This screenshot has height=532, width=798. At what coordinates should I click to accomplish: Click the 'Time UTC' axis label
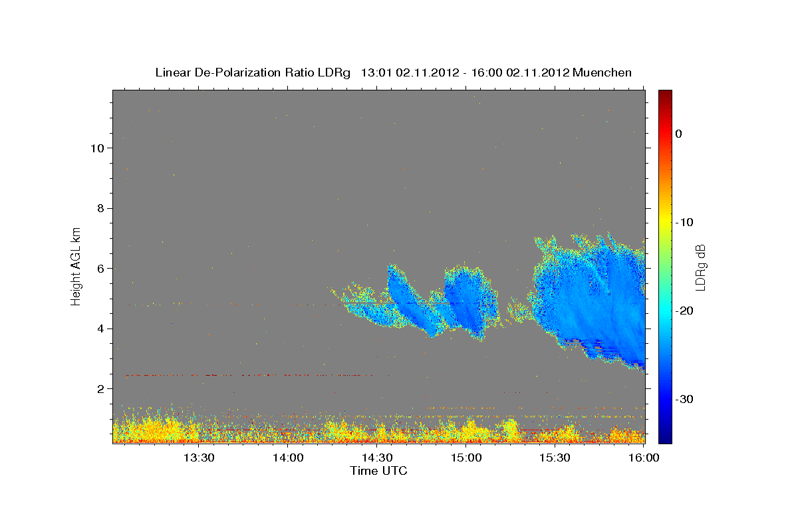(x=378, y=471)
